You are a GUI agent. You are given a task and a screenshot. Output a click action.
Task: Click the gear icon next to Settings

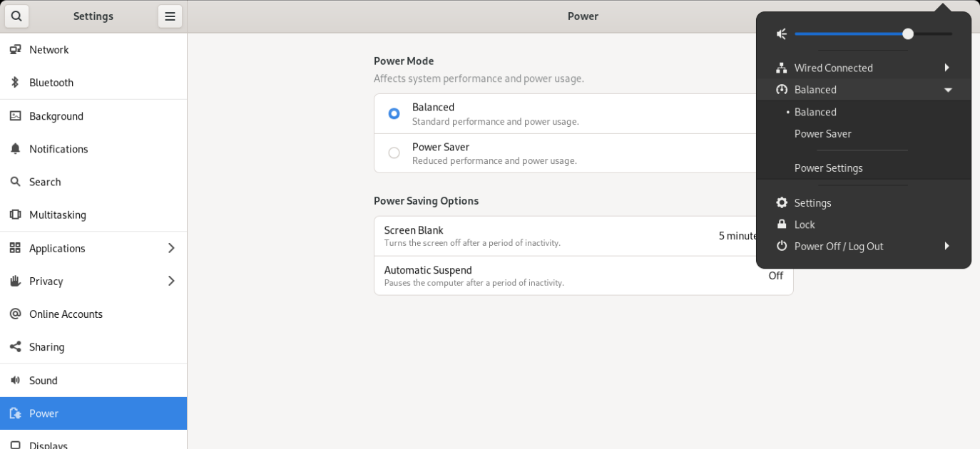click(x=782, y=203)
